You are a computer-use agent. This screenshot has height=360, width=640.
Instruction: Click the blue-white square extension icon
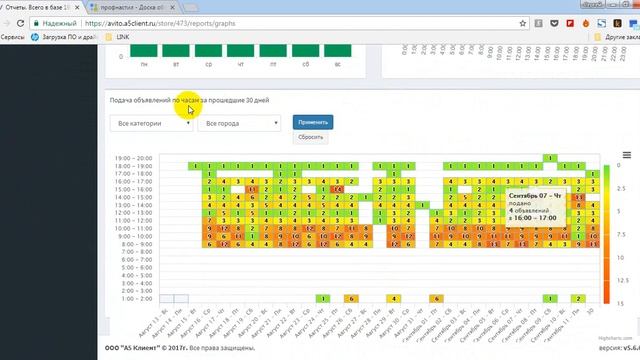tap(602, 23)
